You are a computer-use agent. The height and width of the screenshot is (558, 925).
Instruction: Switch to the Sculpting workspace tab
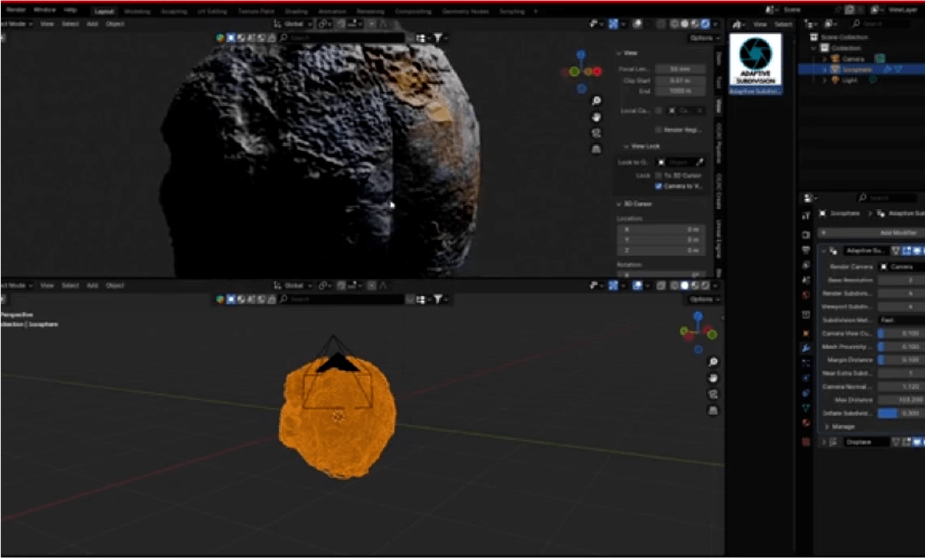[x=174, y=11]
